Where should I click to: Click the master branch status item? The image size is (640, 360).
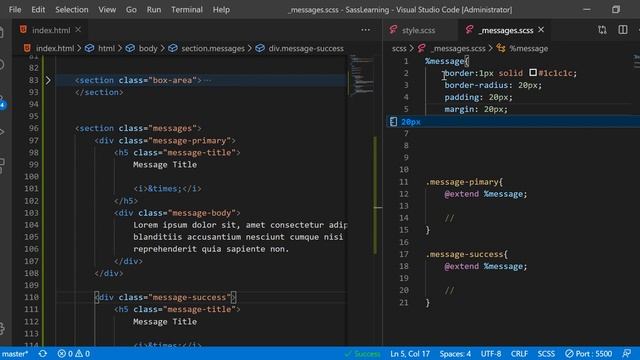coord(15,353)
